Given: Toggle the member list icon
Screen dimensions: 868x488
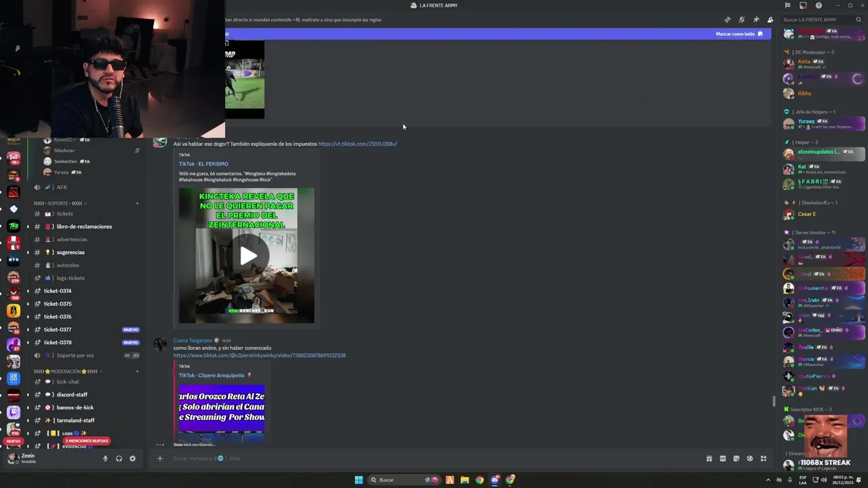Looking at the screenshot, I should tap(770, 20).
